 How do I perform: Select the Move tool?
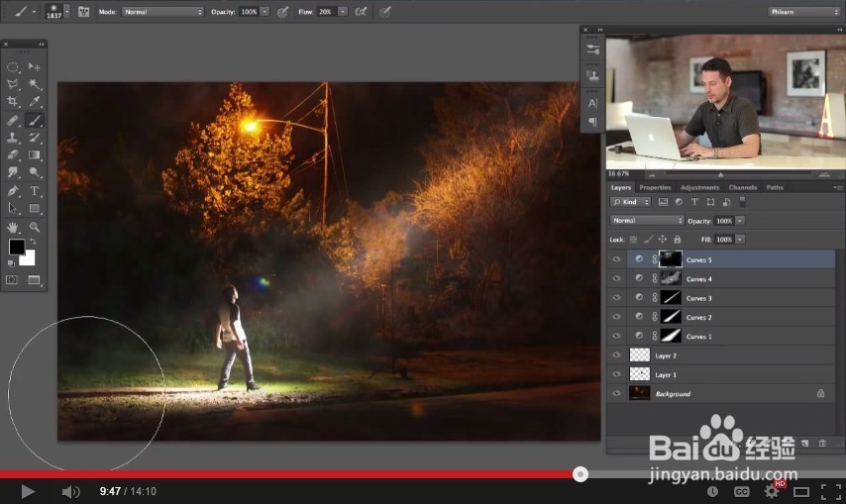pos(34,67)
